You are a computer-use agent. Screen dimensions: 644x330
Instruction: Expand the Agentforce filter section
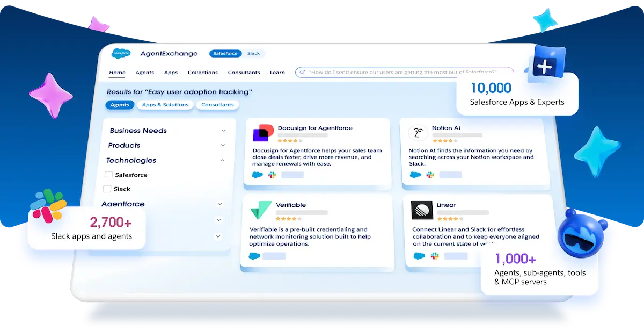pos(219,204)
